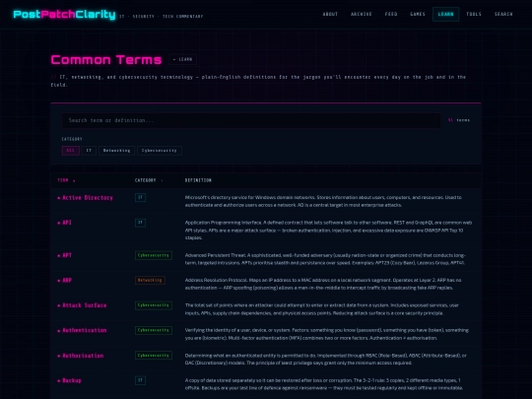Filter terms by Networking category
532x399 pixels.
click(116, 151)
